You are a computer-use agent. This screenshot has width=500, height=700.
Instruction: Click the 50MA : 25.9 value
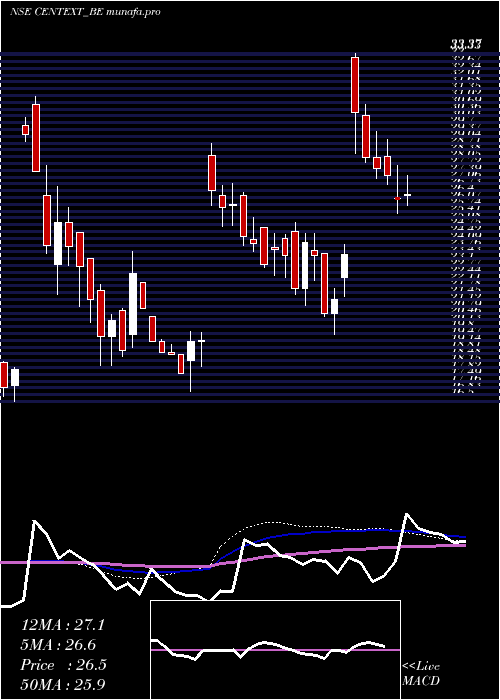pyautogui.click(x=63, y=684)
